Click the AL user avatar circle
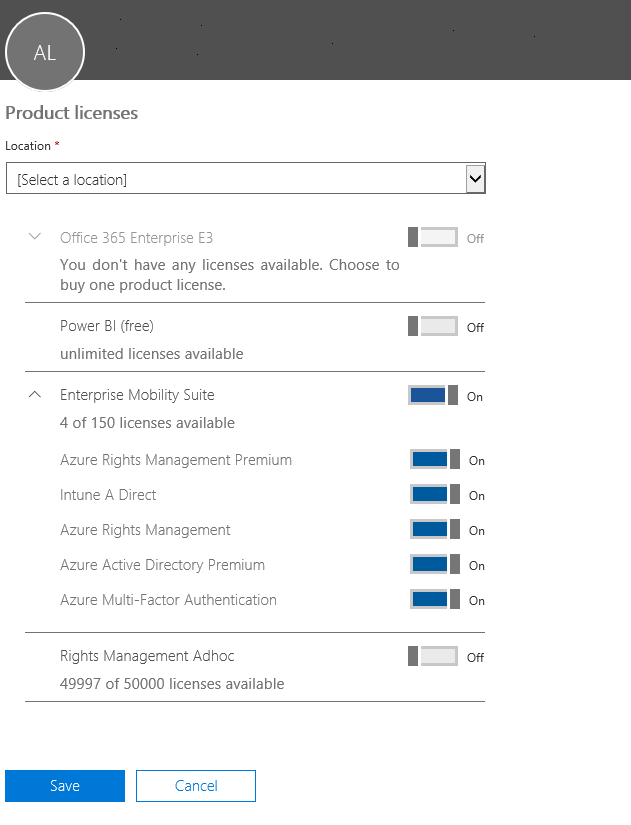Viewport: 631px width, 825px height. click(45, 52)
